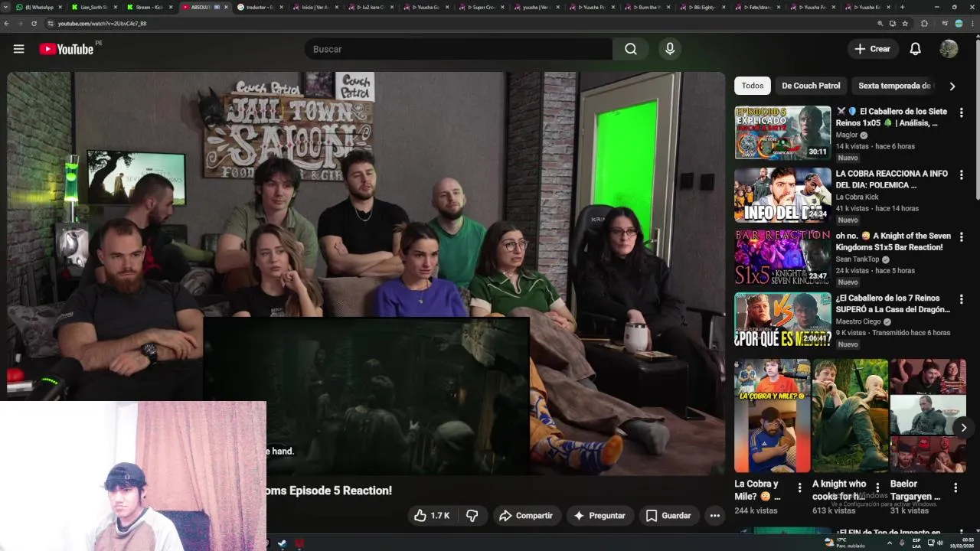Image resolution: width=980 pixels, height=551 pixels.
Task: Show more filter chips with the right arrow
Action: 952,86
